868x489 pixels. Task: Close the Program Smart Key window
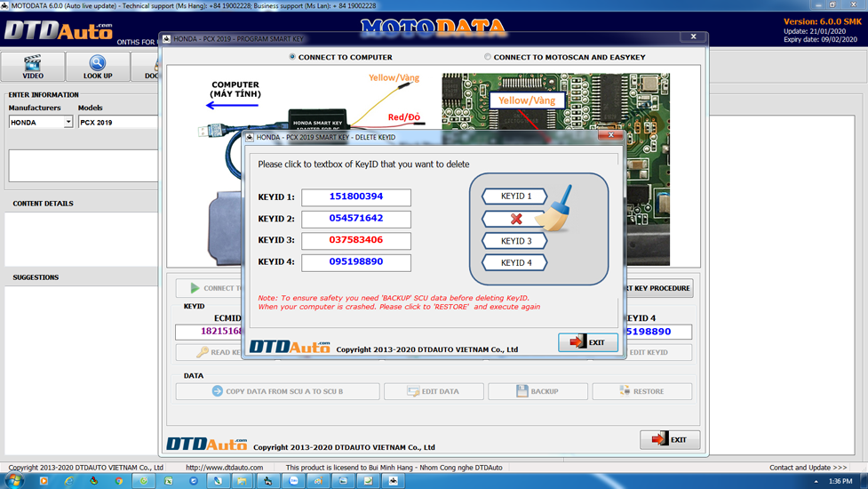(x=693, y=36)
